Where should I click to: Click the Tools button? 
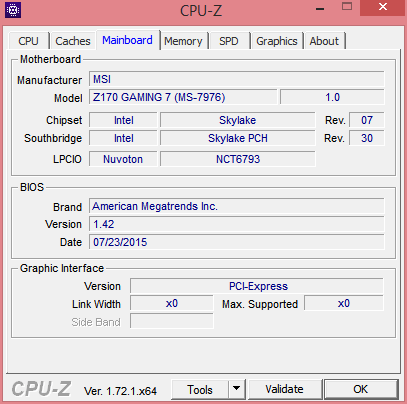[200, 389]
